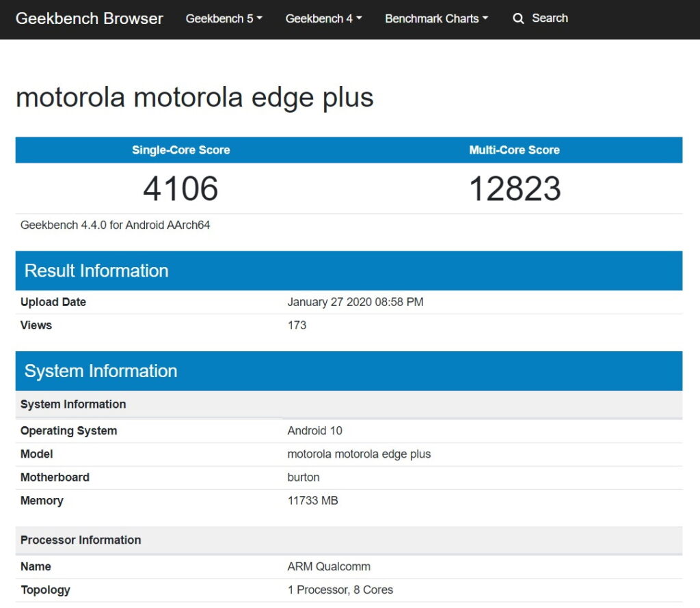Go to Geekbench Browser home link
Viewport: 700px width, 608px height.
90,18
